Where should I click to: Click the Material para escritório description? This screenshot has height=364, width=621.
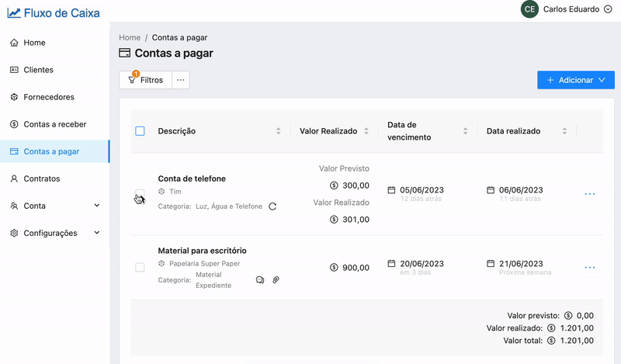click(202, 251)
